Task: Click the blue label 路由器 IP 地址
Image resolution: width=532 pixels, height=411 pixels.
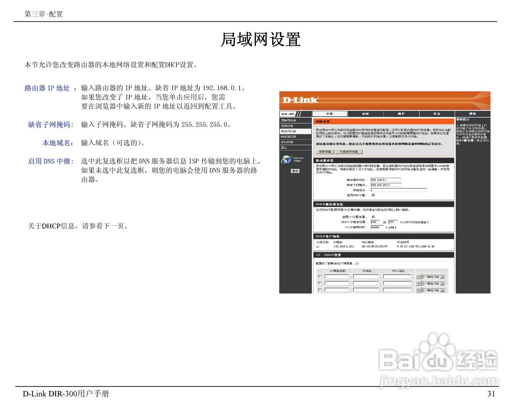Action: pyautogui.click(x=47, y=88)
